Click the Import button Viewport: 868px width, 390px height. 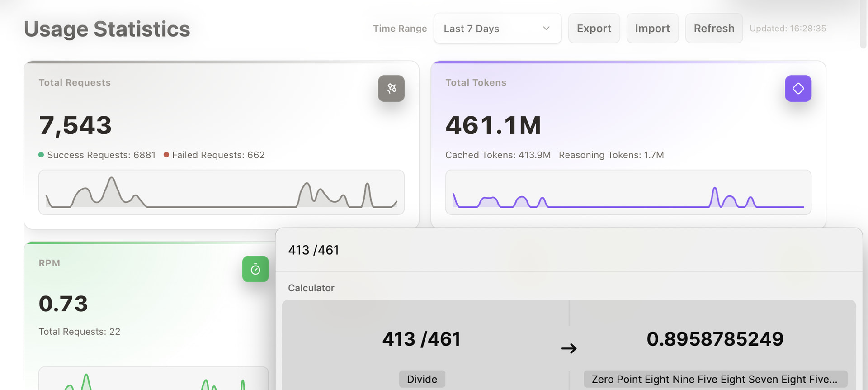(x=652, y=29)
